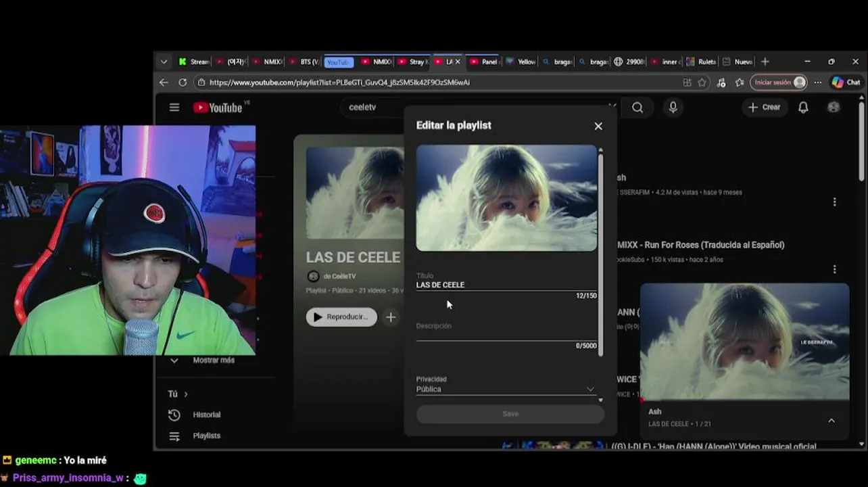
Task: Click the dialog vertical scrollbar
Action: point(600,254)
